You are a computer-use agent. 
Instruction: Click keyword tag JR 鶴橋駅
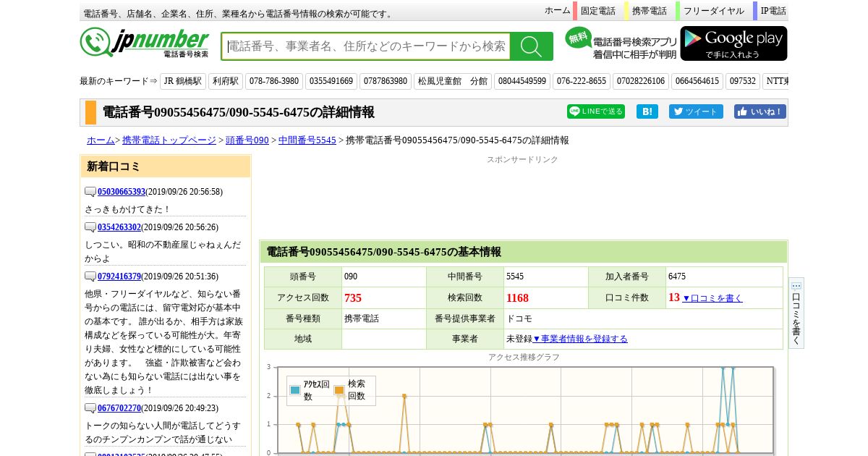pyautogui.click(x=183, y=81)
